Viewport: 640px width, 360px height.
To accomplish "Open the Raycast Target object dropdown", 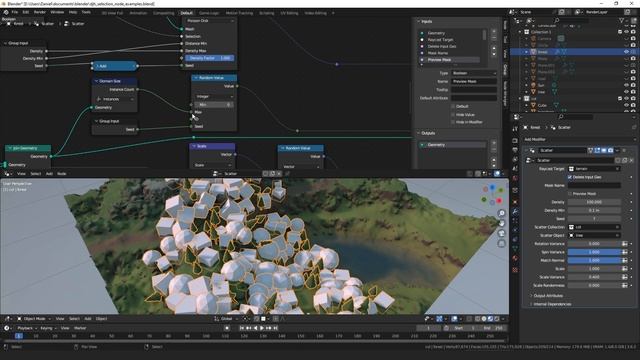I will (x=594, y=169).
